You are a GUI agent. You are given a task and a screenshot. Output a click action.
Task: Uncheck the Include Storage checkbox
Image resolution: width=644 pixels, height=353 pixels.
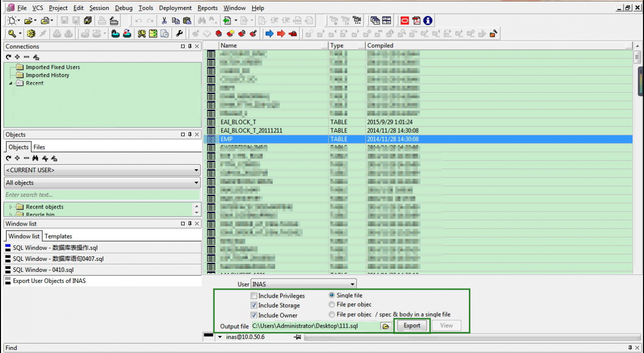point(254,305)
